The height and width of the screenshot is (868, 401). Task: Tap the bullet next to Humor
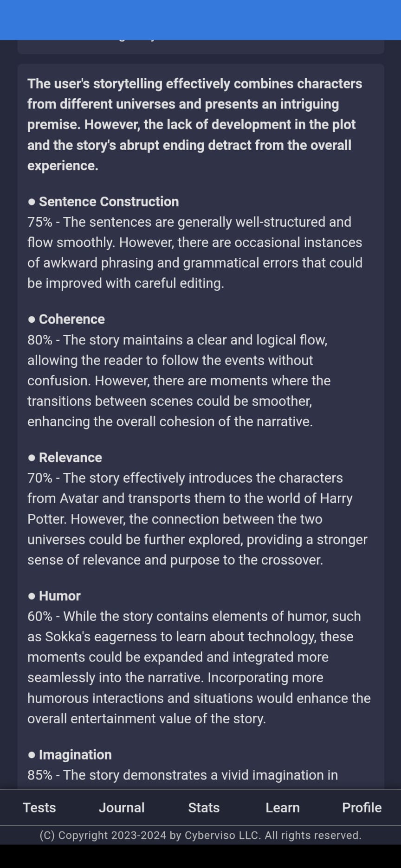(x=32, y=596)
